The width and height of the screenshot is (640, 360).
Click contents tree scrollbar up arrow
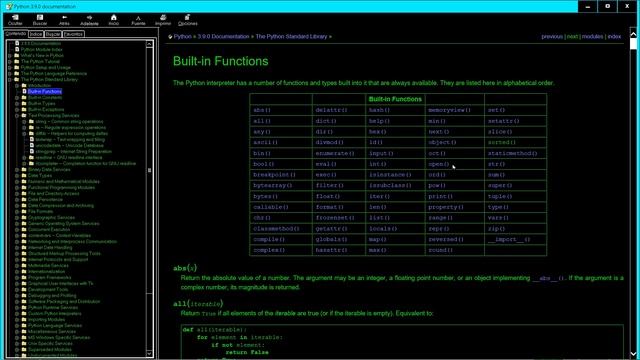click(x=149, y=44)
